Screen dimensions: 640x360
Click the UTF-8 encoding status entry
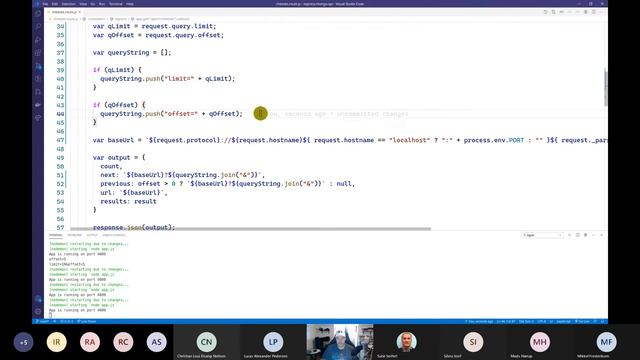tap(541, 322)
